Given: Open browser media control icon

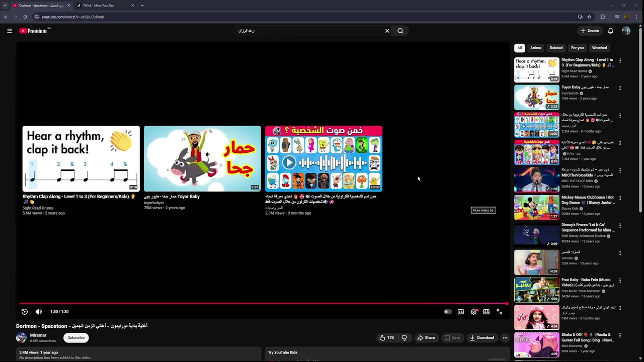Looking at the screenshot, I should coord(617,17).
